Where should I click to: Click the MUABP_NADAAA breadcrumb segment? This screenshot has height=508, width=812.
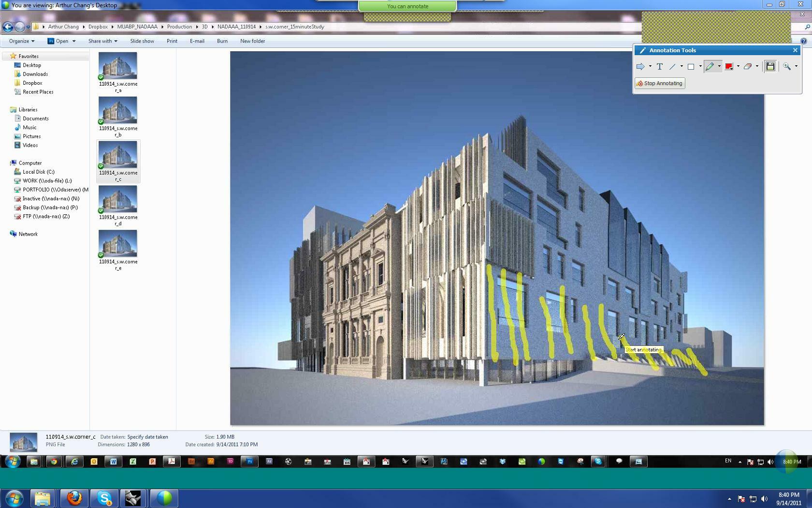[x=137, y=27]
